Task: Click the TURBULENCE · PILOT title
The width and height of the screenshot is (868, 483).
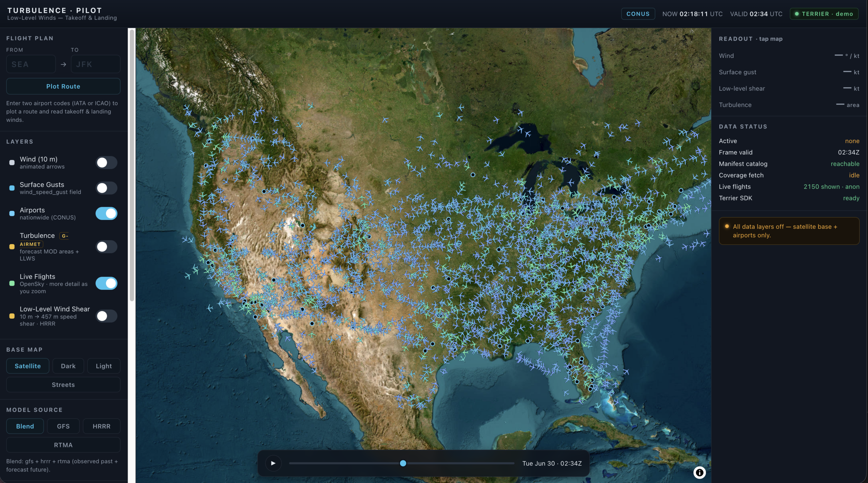Action: [55, 11]
